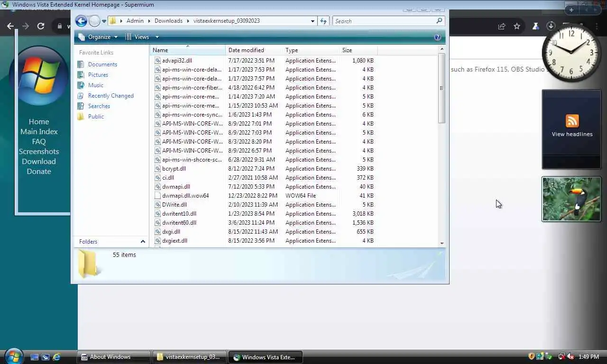Select the dwmapi.dll file
Image resolution: width=607 pixels, height=364 pixels.
click(x=176, y=187)
